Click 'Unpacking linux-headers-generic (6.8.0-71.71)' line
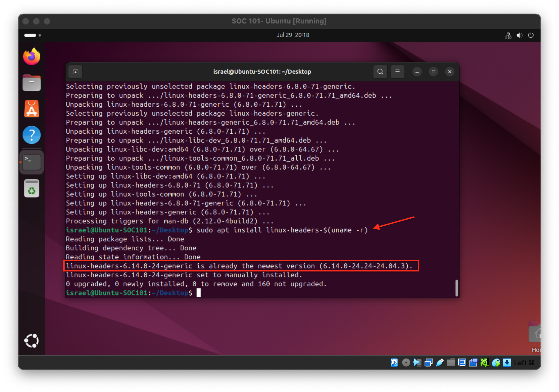The image size is (559, 392). (x=166, y=131)
